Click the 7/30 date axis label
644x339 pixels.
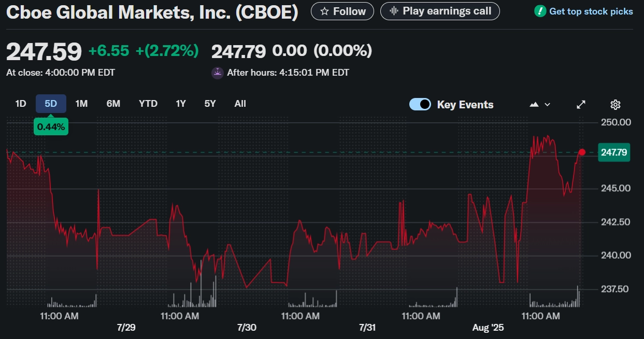[247, 328]
